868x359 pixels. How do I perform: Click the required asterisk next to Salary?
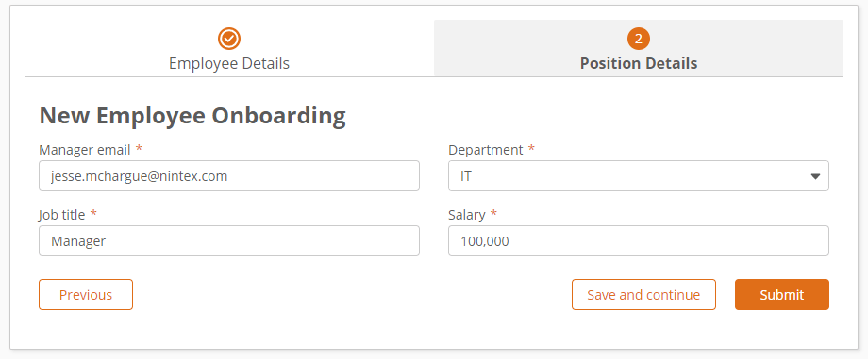(x=493, y=213)
